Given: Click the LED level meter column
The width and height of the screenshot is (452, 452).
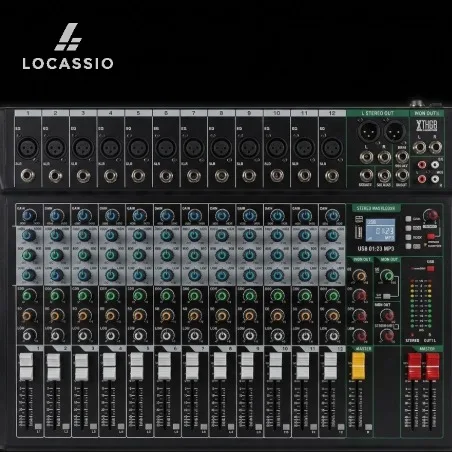Looking at the screenshot, I should pyautogui.click(x=421, y=304).
